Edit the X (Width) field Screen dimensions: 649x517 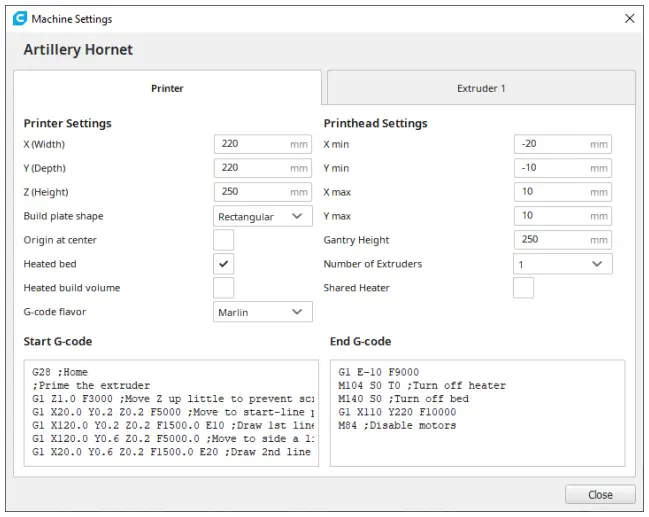[x=263, y=144]
